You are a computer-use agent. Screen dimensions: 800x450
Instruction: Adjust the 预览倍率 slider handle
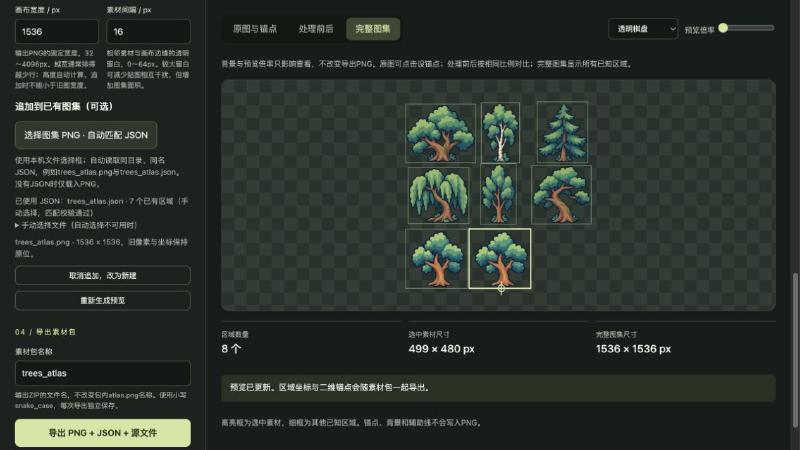[x=723, y=28]
